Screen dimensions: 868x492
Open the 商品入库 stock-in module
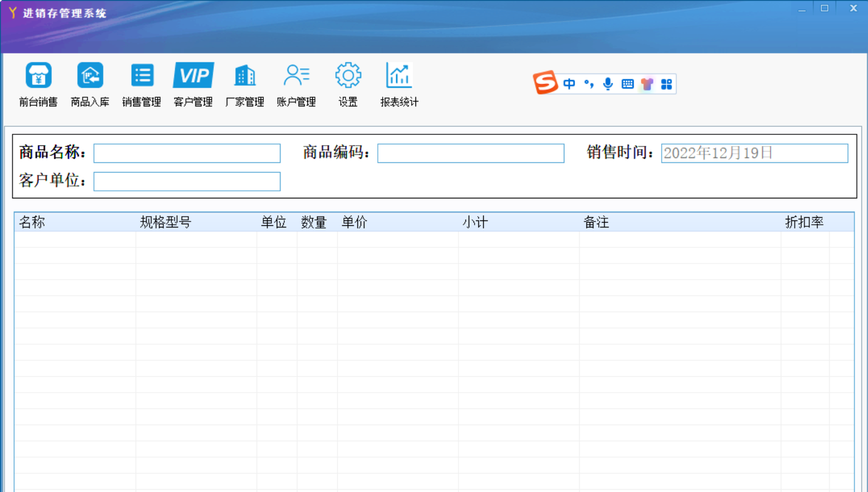click(90, 84)
